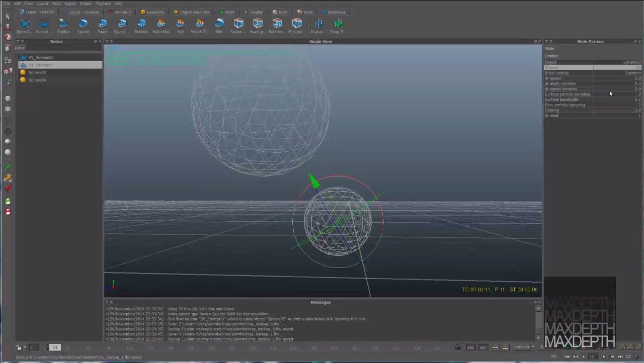This screenshot has width=644, height=363.
Task: Click the timeline start frame 0 field
Action: click(x=33, y=348)
